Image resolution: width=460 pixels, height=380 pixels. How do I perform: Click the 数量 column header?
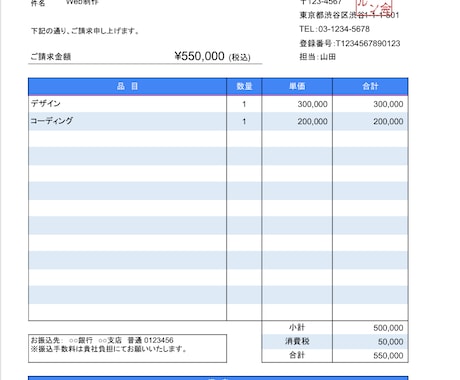244,87
